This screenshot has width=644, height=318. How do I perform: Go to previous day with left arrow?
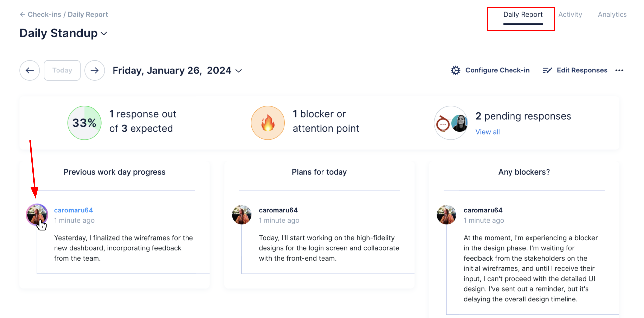30,71
